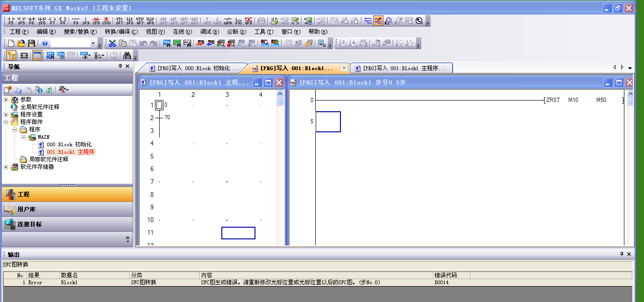Click the Open project folder icon

tap(21, 43)
